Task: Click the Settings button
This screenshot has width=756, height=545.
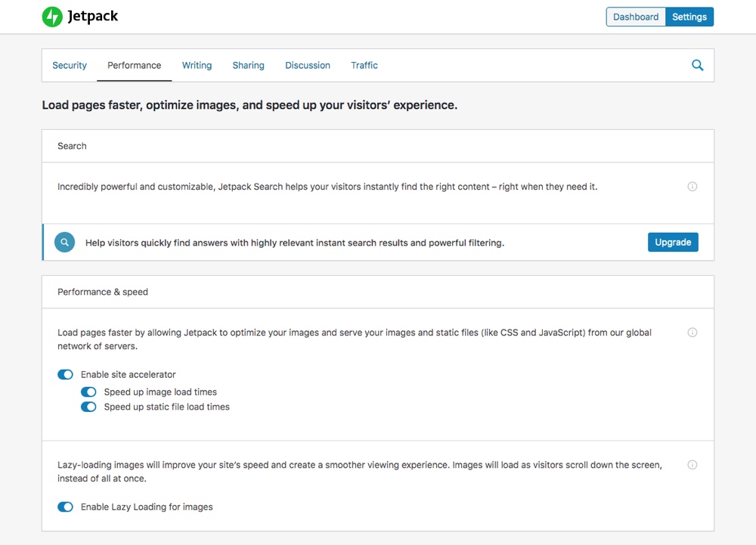Action: click(689, 17)
